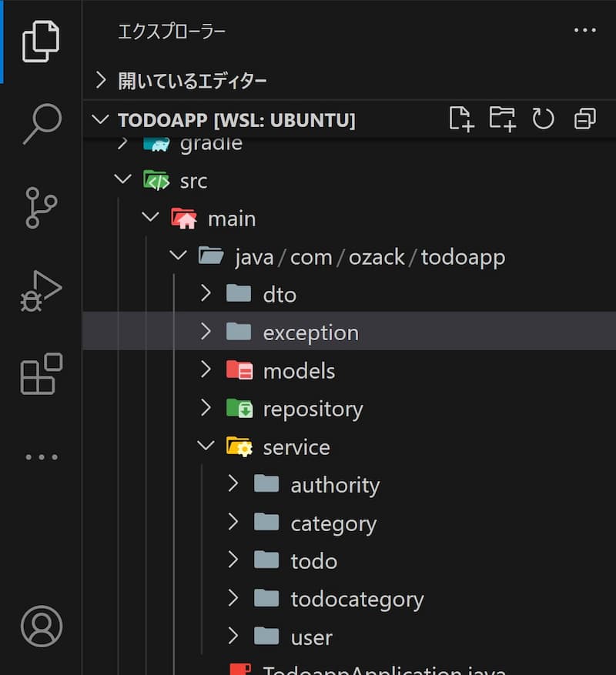This screenshot has width=616, height=675.
Task: Refresh the Explorer file tree
Action: (x=543, y=119)
